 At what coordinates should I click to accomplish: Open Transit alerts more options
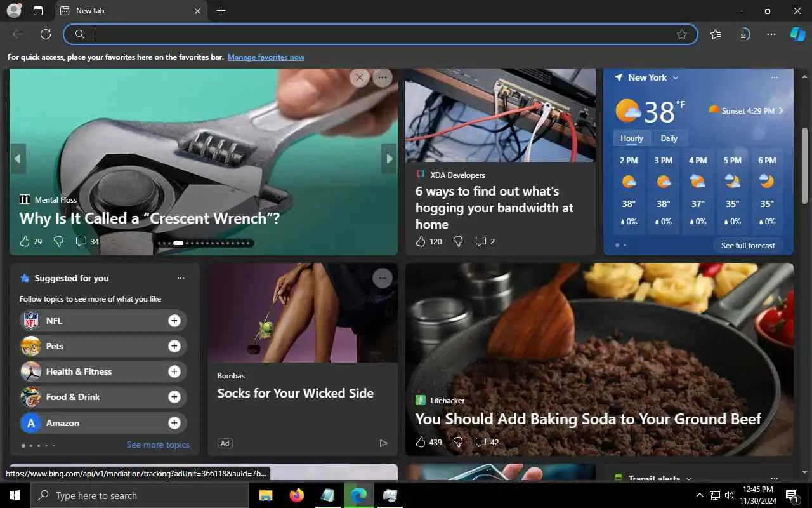(x=774, y=478)
